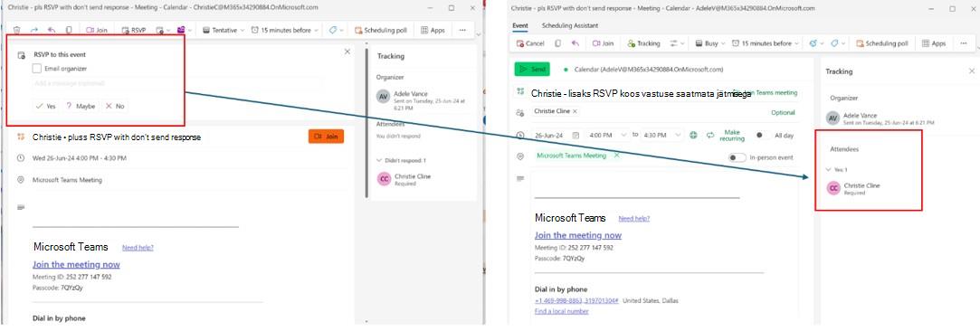
Task: Click Find a local number link
Action: 561,311
